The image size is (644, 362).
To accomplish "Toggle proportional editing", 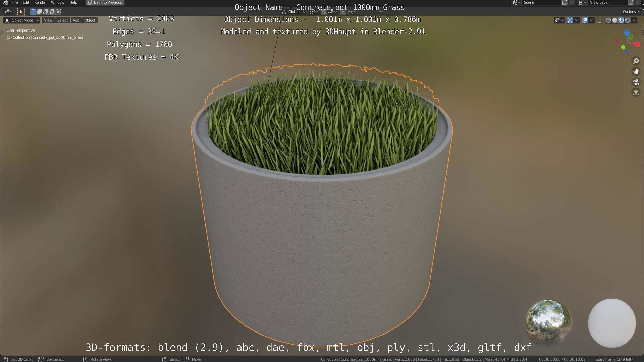I will coord(343,12).
